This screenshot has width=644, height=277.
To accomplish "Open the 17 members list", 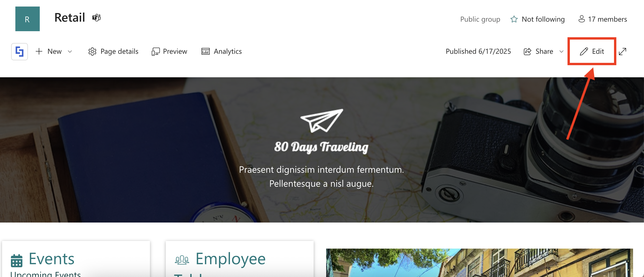I will [x=602, y=19].
